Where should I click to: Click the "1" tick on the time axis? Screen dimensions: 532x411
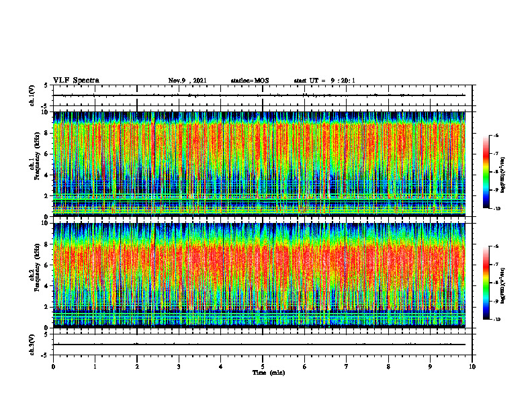click(95, 367)
